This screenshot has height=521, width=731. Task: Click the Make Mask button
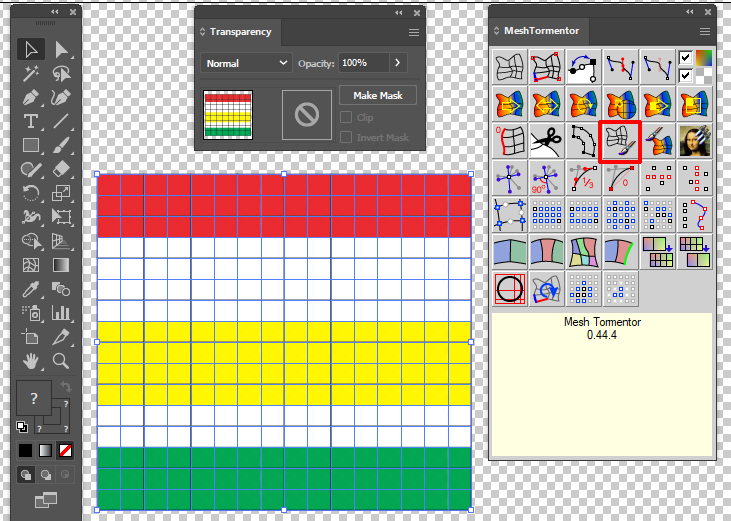(x=377, y=95)
